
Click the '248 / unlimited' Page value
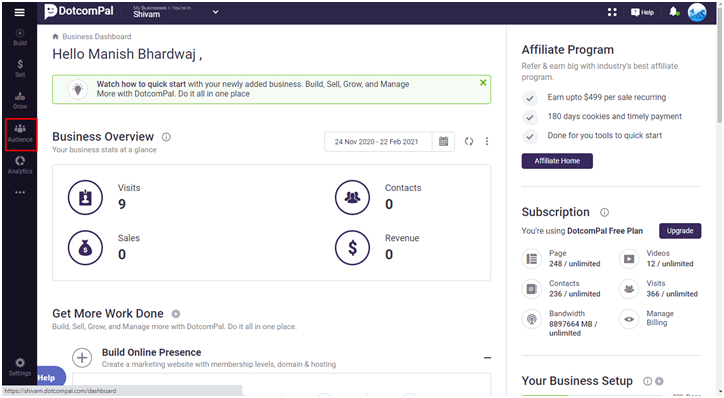pos(575,264)
